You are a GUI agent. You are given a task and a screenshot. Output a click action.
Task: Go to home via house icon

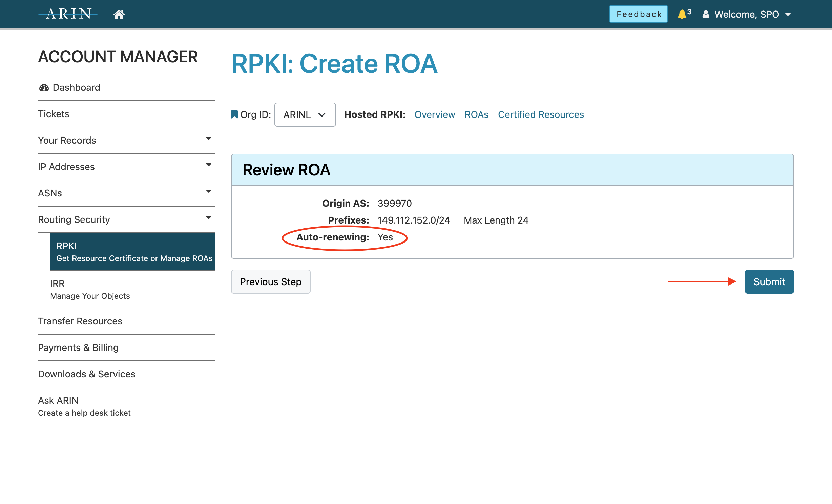(x=119, y=14)
